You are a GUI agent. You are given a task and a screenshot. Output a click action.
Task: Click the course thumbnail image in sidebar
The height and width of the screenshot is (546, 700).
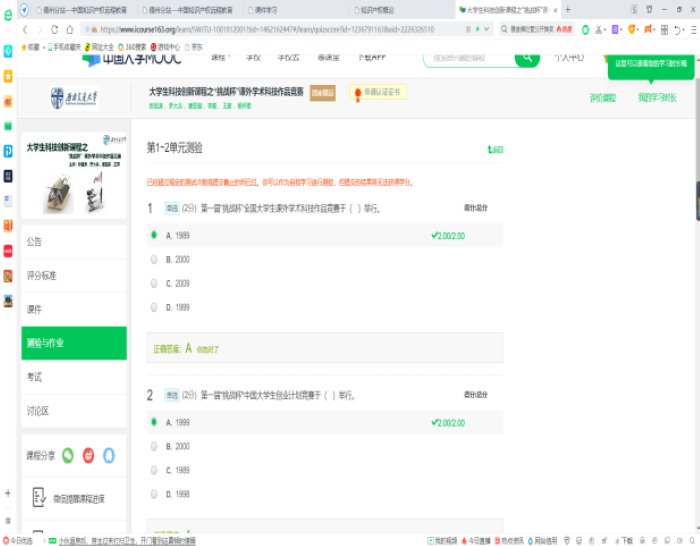pos(74,176)
